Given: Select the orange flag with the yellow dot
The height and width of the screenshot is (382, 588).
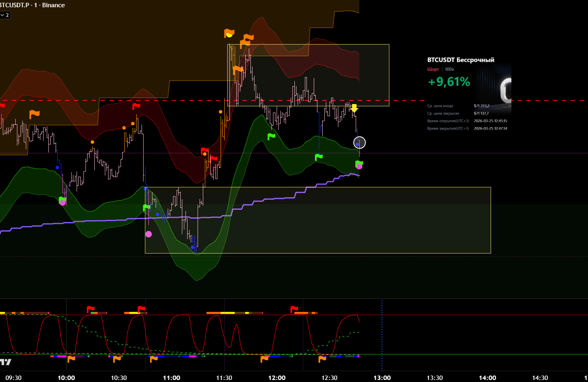Looking at the screenshot, I should tap(229, 33).
